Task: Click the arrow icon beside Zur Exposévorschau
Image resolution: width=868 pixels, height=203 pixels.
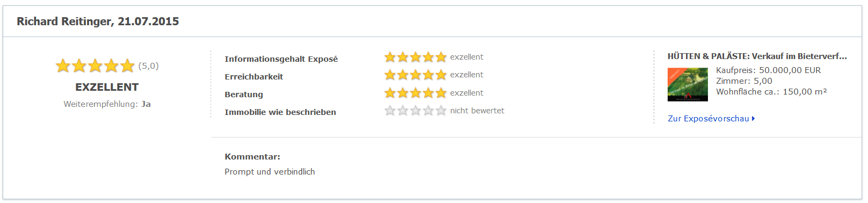Action: 754,119
